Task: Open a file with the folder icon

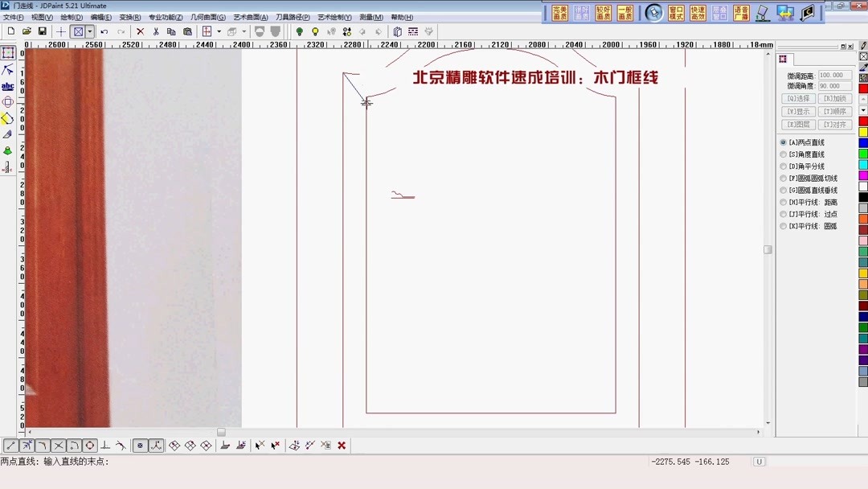Action: [26, 31]
